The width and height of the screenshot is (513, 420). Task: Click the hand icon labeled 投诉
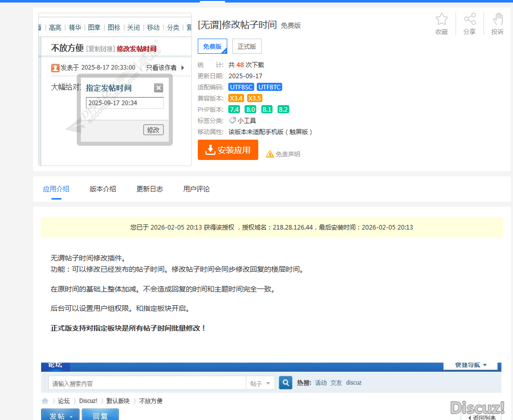(x=497, y=20)
